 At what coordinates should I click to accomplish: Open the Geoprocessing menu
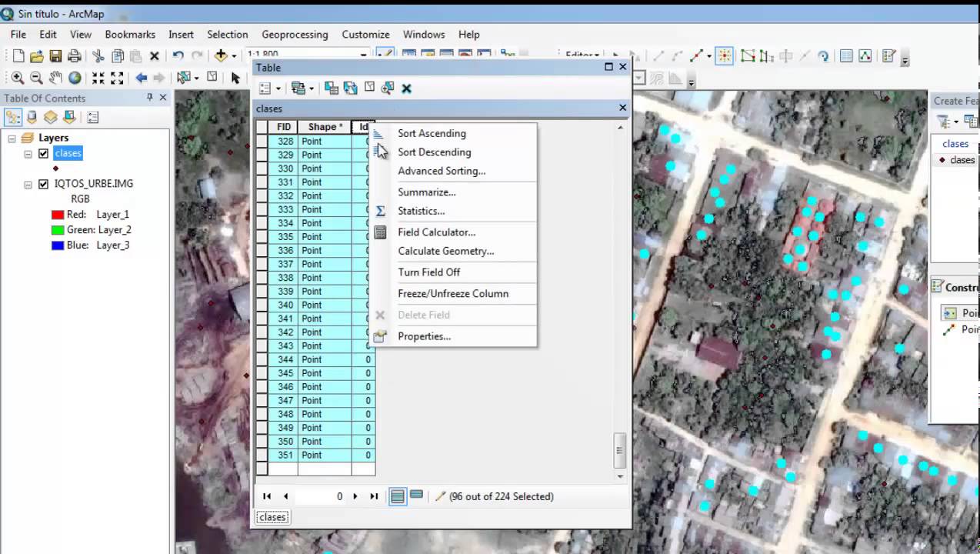point(295,35)
